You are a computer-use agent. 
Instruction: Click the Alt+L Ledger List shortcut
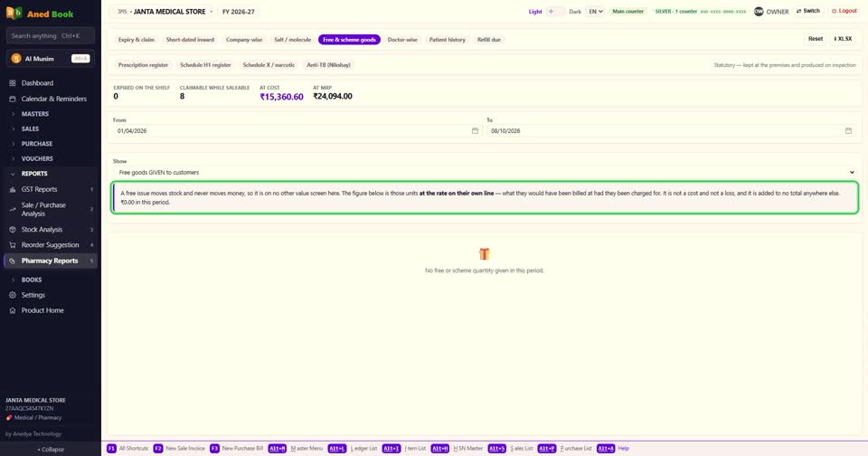[352, 448]
